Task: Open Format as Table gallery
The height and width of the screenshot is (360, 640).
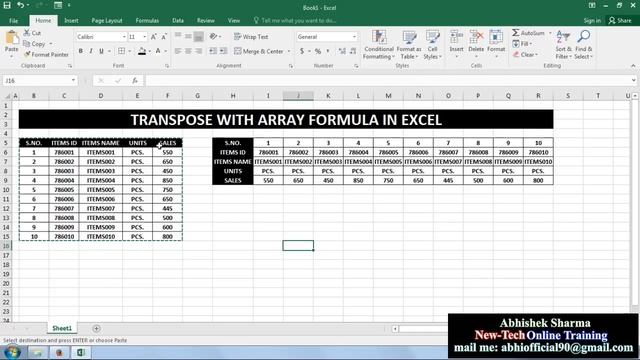Action: (x=409, y=44)
